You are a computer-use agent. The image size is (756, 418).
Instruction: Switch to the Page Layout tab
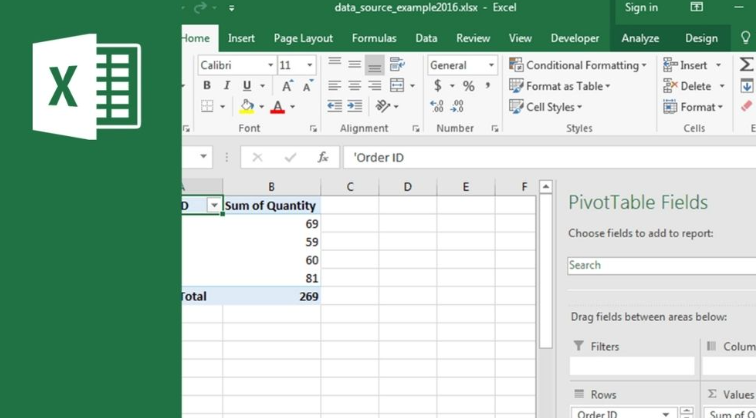click(303, 38)
